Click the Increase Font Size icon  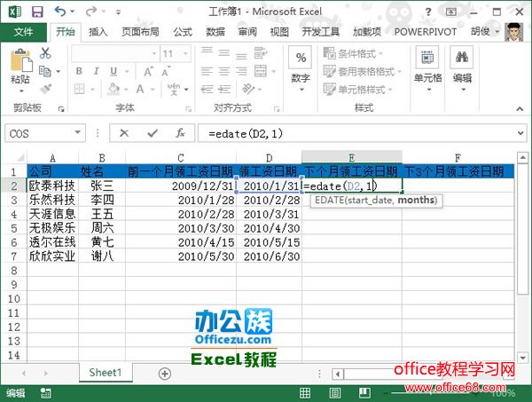click(x=149, y=71)
